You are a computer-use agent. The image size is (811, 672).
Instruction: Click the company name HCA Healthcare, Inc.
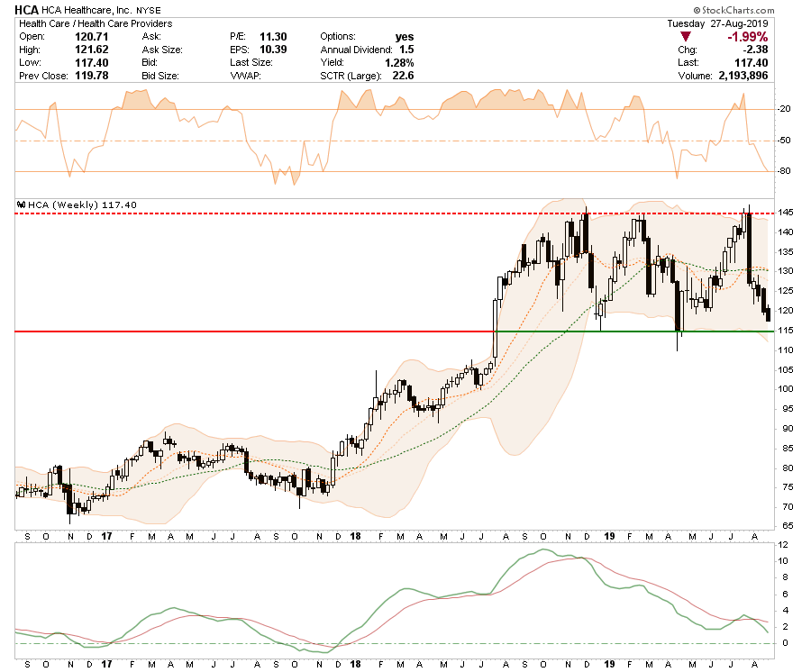point(87,10)
